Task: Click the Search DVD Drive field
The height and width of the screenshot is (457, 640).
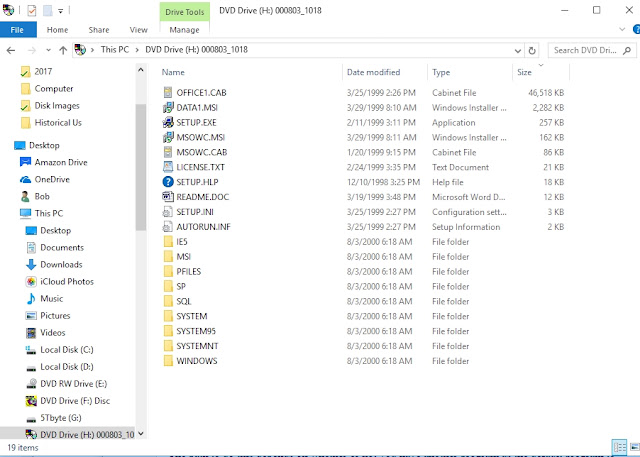Action: tap(585, 51)
